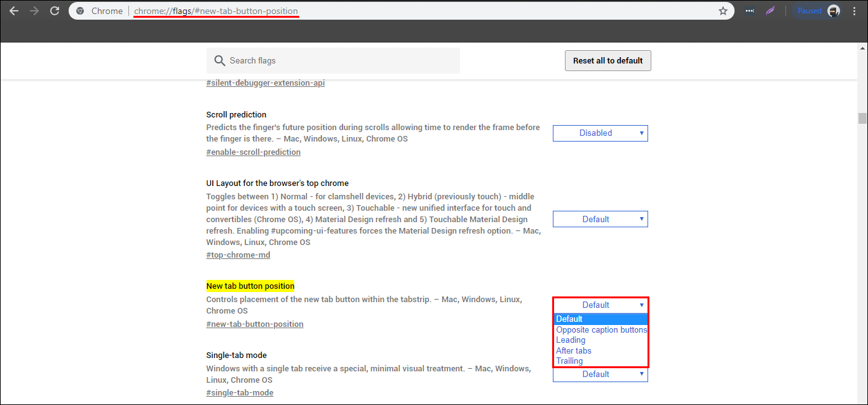Open the Single-tab mode Default dropdown

click(x=600, y=375)
